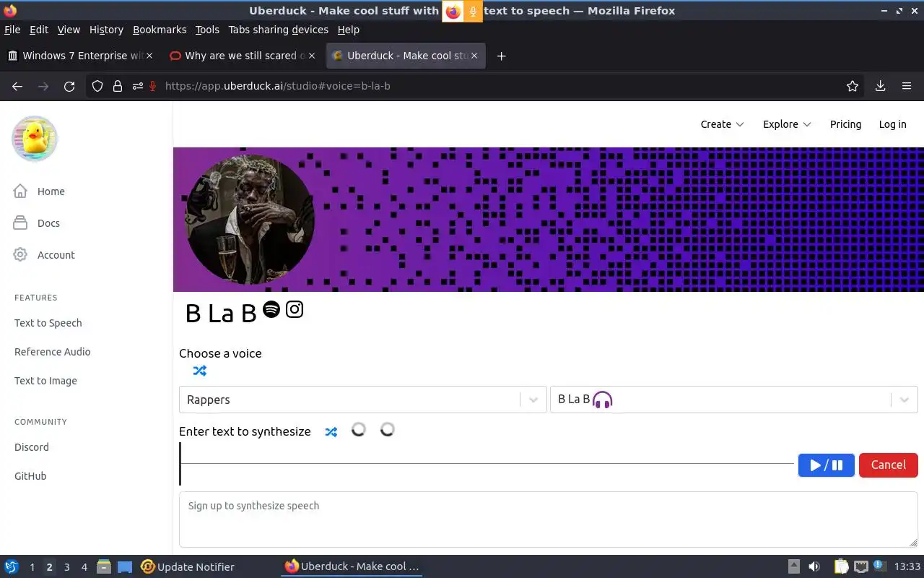Reload the page with the refresh button

(x=69, y=86)
